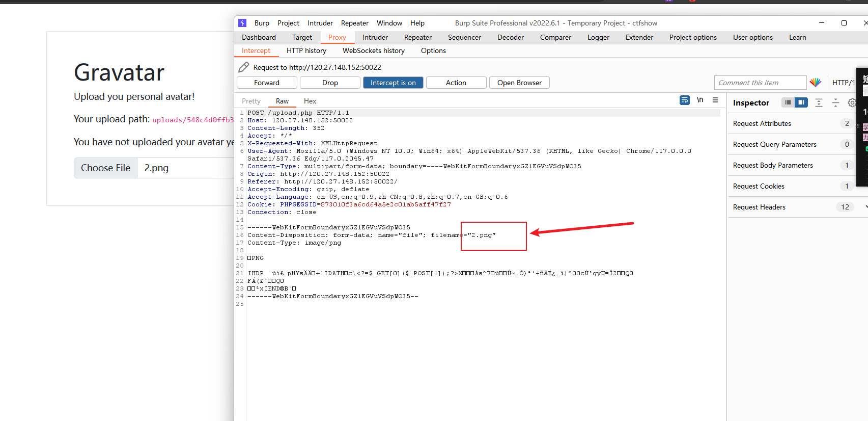Open the HTTP history sub-tab
The image size is (868, 421).
(x=306, y=50)
